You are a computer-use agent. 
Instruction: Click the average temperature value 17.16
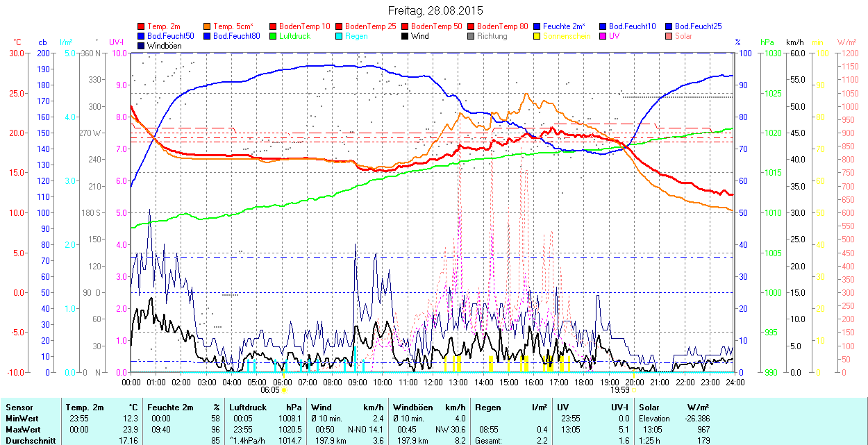point(128,441)
